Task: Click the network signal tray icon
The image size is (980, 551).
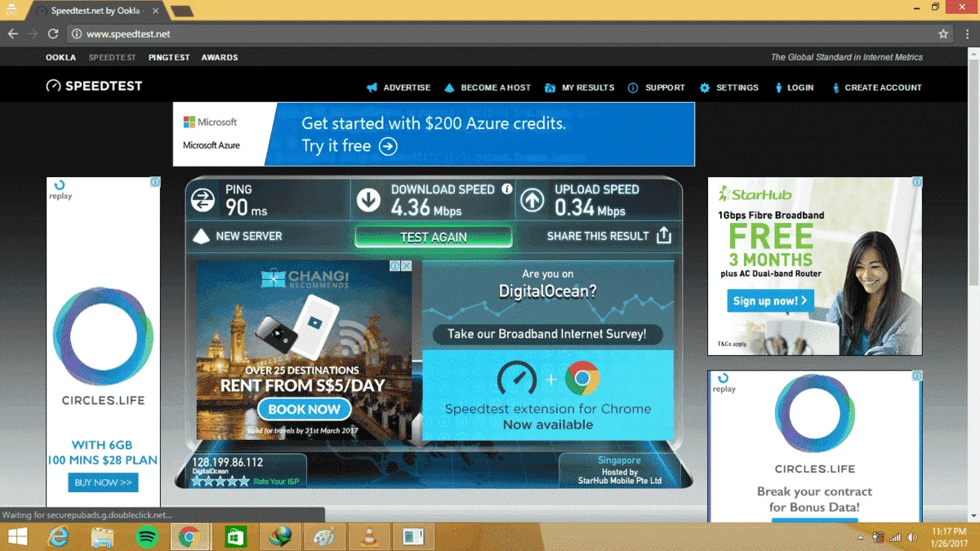Action: pyautogui.click(x=896, y=537)
